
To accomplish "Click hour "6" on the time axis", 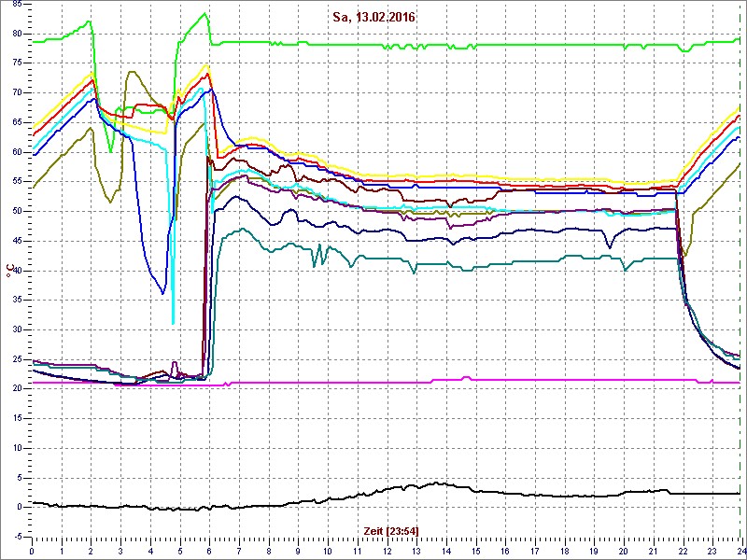I will [x=209, y=552].
